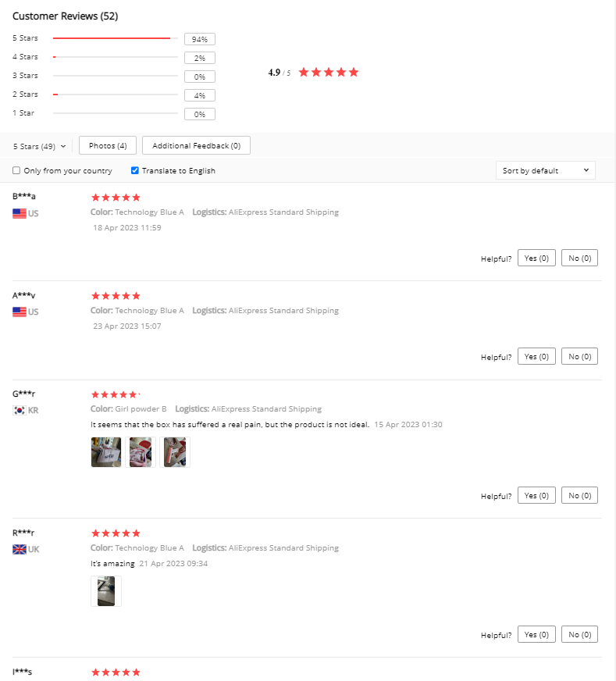
Task: Click No (0) on G***r's review
Action: click(x=579, y=496)
